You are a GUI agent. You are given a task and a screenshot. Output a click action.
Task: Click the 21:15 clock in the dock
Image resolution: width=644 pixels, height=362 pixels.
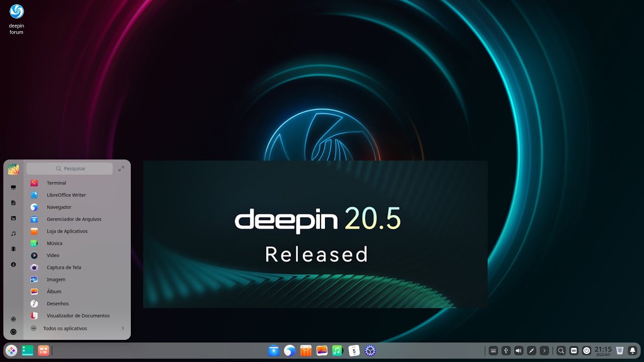(x=603, y=350)
